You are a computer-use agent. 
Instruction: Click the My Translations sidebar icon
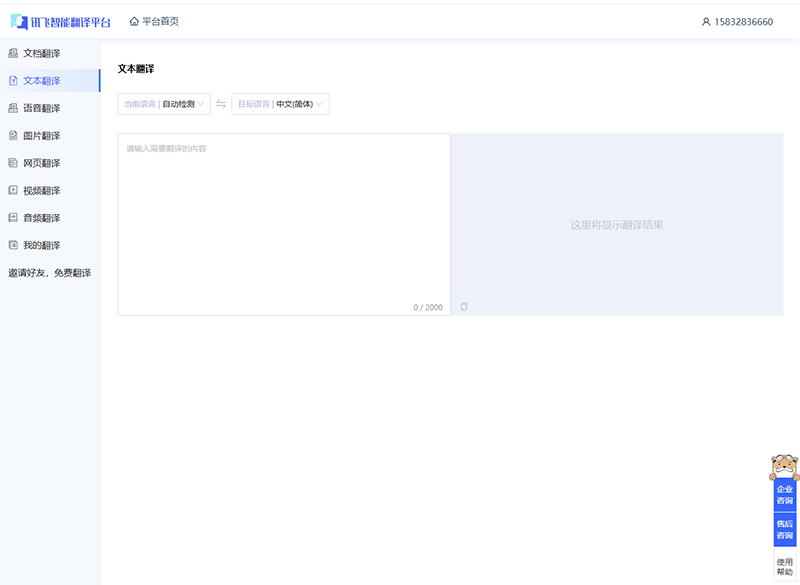pyautogui.click(x=13, y=245)
